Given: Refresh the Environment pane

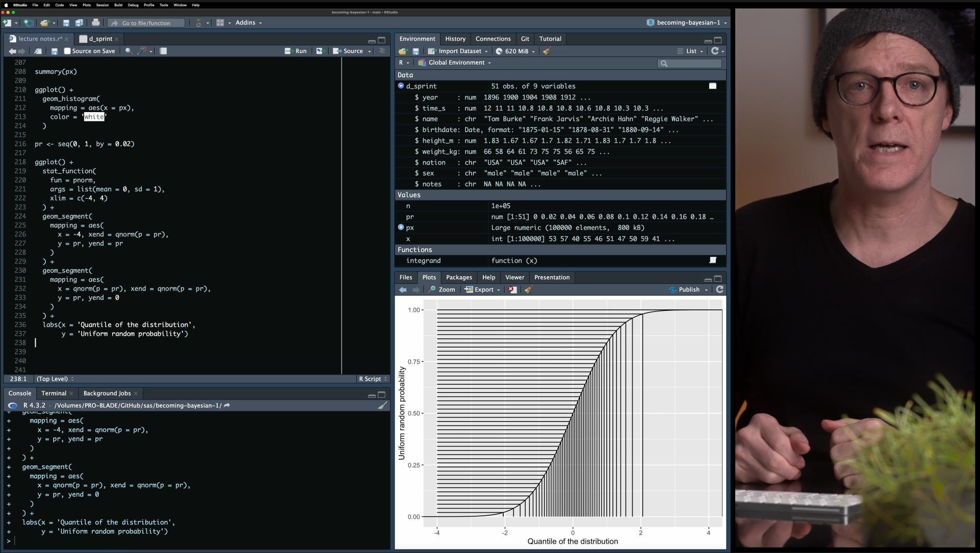Looking at the screenshot, I should tap(715, 51).
